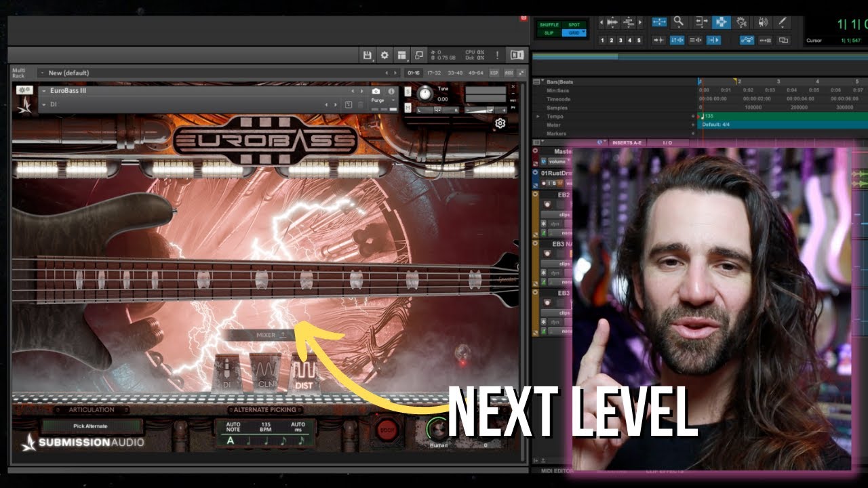
Task: Open Kontakt's save (floppy disk) menu
Action: pyautogui.click(x=367, y=56)
